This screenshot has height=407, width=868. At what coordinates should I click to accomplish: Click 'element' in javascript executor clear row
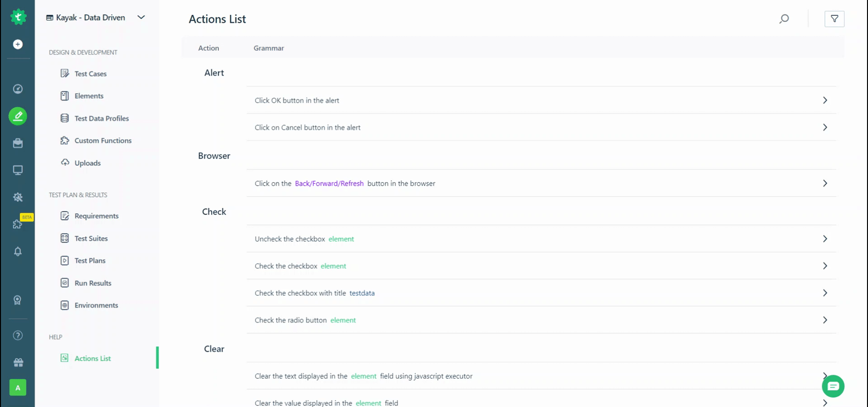(x=363, y=376)
